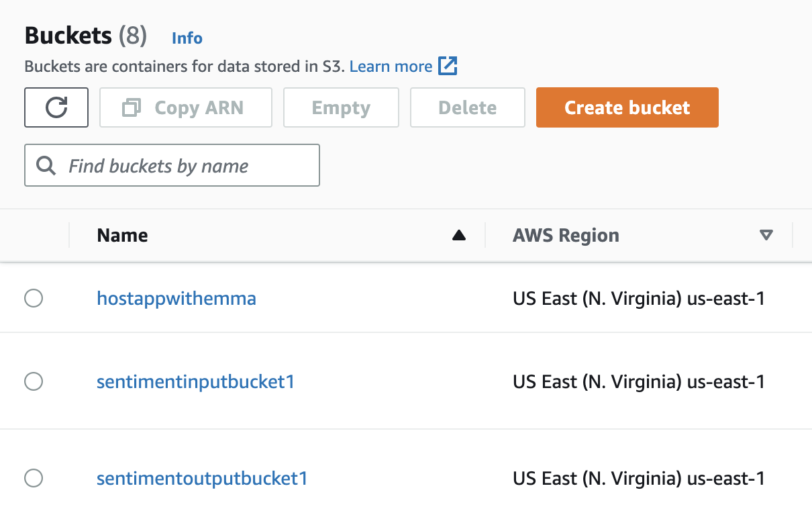The image size is (812, 521).
Task: Open the sentimentinputbucket1 bucket link
Action: tap(195, 381)
